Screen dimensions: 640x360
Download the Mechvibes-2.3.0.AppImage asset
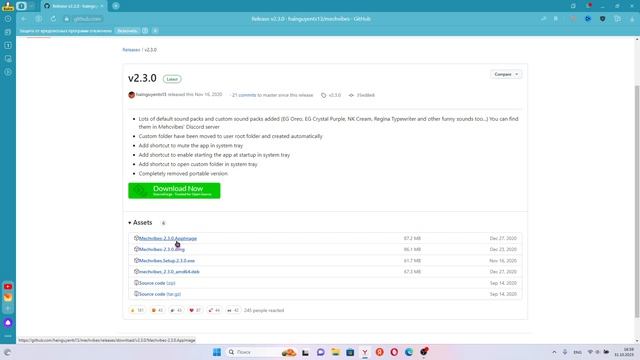[168, 238]
